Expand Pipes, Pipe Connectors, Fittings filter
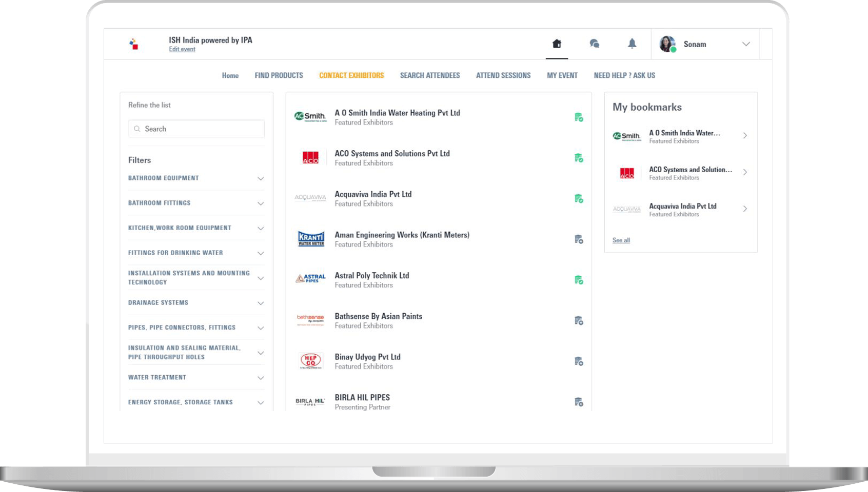The width and height of the screenshot is (868, 492). 261,328
